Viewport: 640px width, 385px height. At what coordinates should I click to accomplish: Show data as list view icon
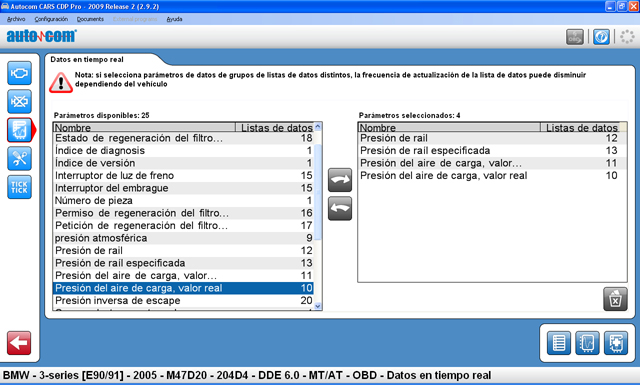tap(559, 343)
